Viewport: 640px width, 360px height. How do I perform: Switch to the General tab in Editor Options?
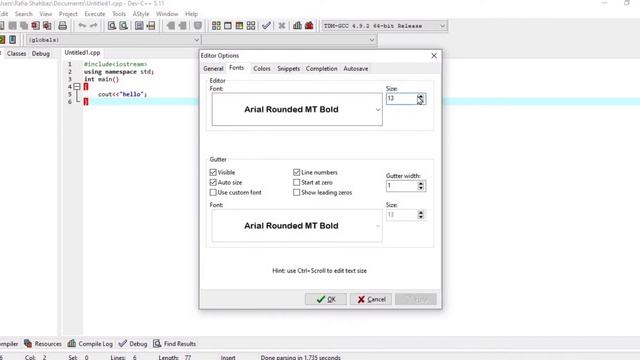pyautogui.click(x=213, y=69)
